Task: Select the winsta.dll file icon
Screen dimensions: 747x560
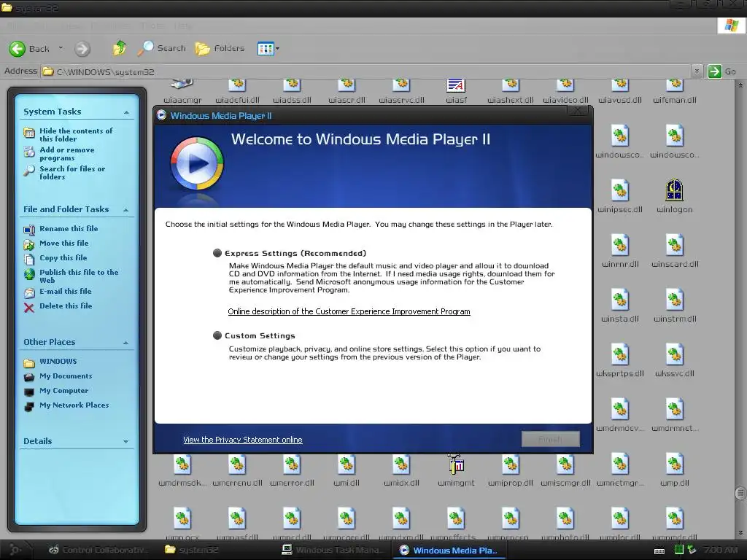Action: click(x=620, y=300)
